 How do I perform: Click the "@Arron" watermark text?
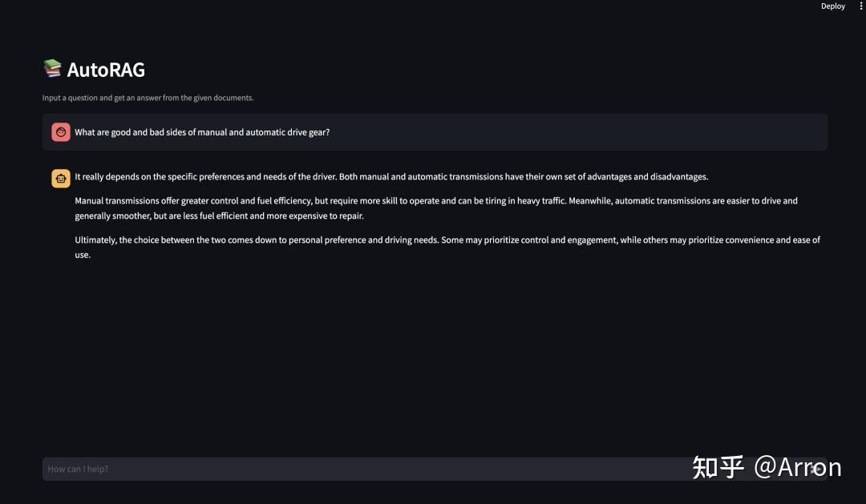tap(798, 466)
